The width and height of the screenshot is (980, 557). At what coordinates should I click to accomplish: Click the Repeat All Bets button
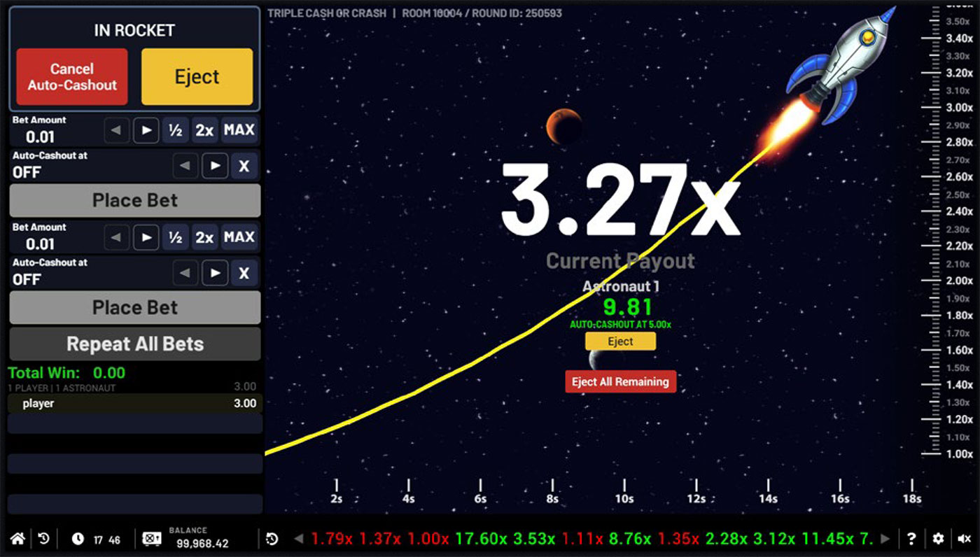pos(135,344)
